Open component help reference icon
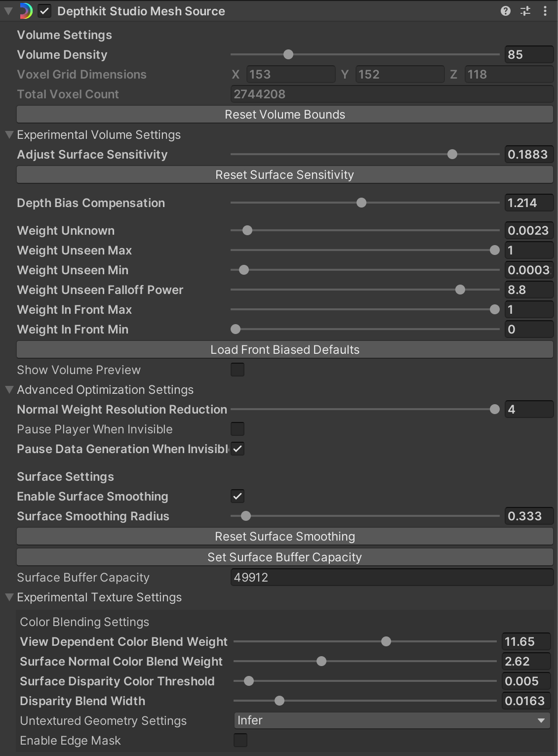Image resolution: width=558 pixels, height=756 pixels. [505, 11]
